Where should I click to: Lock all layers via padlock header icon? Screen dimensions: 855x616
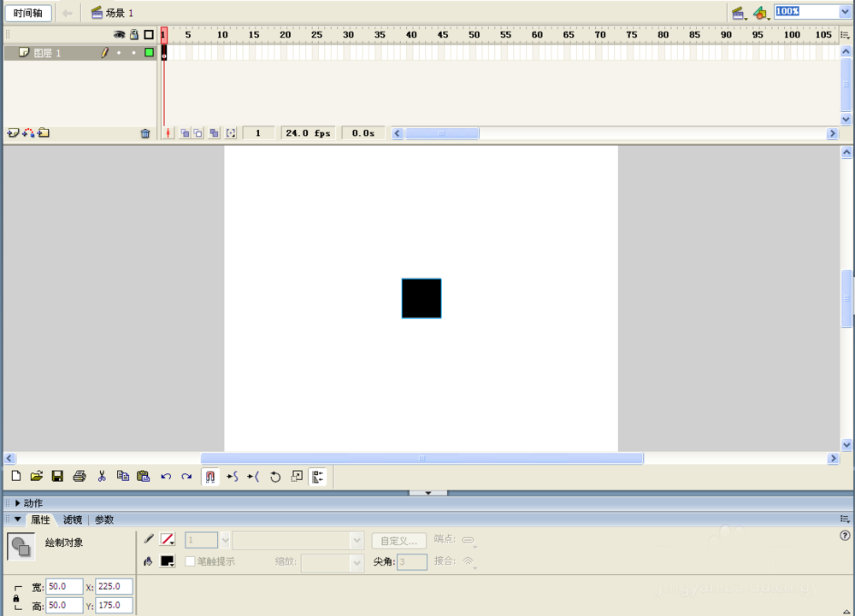(x=134, y=35)
